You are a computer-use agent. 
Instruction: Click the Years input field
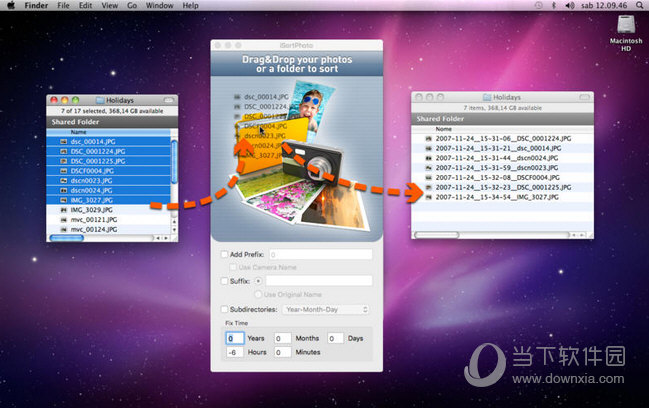click(x=235, y=338)
